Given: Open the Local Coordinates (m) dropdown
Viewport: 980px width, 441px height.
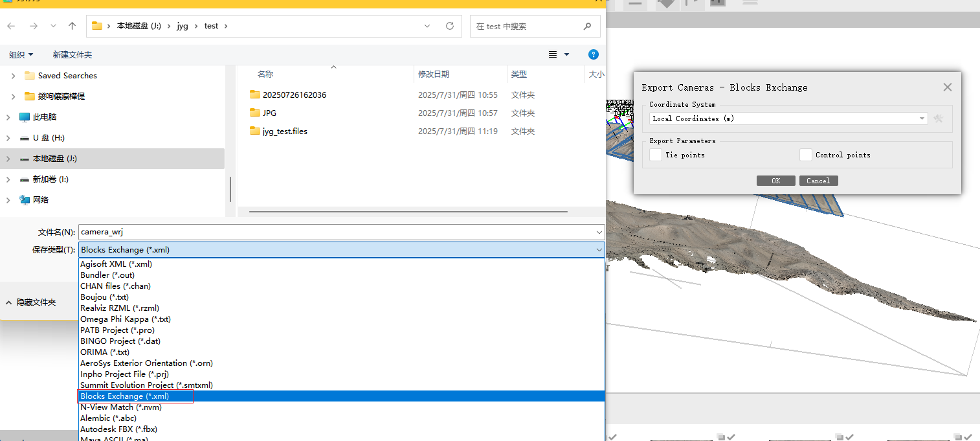Looking at the screenshot, I should (x=788, y=119).
